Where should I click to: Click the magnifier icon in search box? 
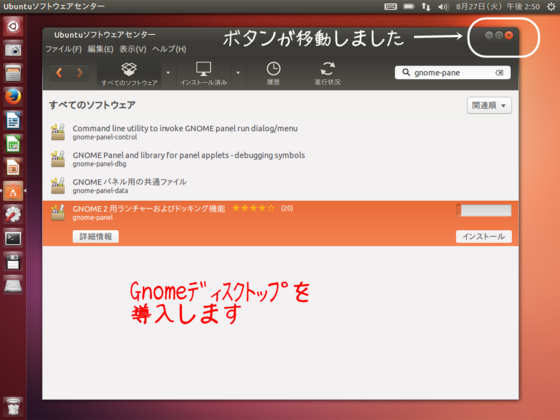coord(406,72)
